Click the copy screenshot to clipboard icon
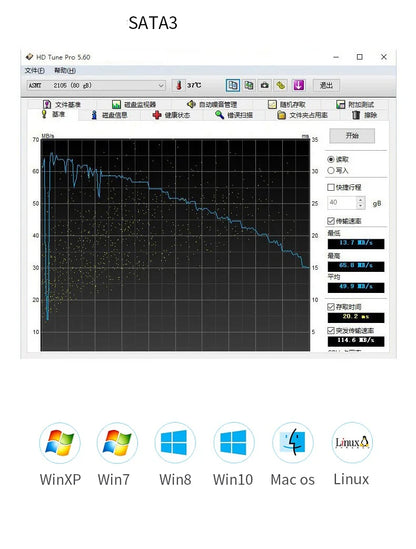This screenshot has height=549, width=416. [x=249, y=85]
